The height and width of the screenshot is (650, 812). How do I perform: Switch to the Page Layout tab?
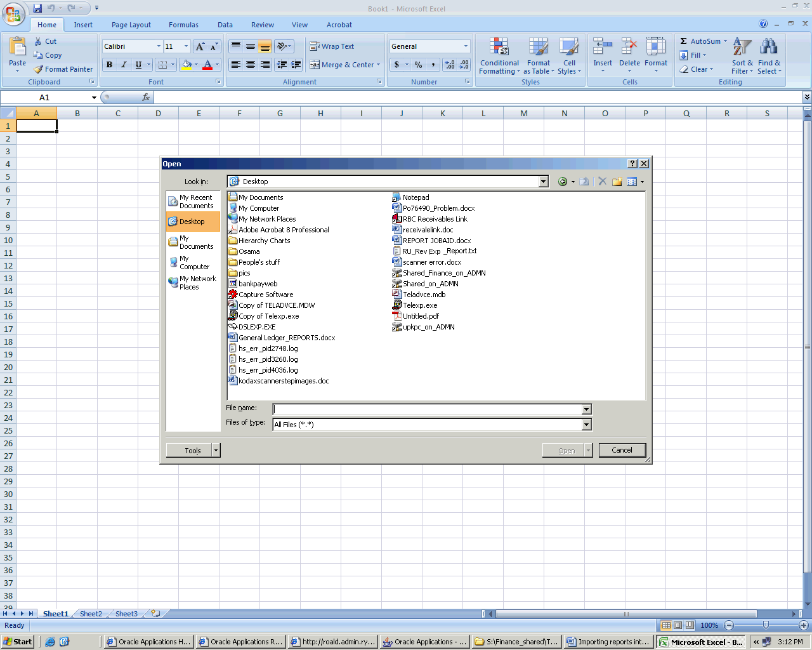(131, 25)
